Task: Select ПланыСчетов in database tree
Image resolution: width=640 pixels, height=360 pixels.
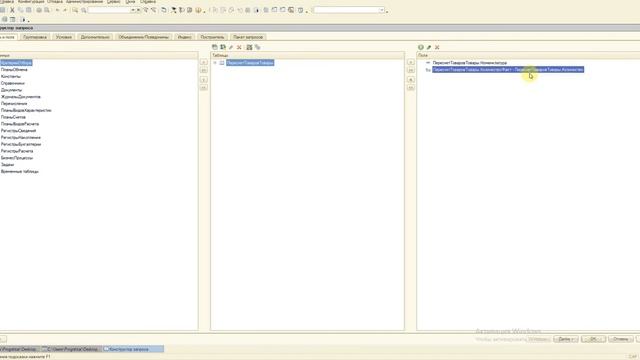Action: coord(13,117)
